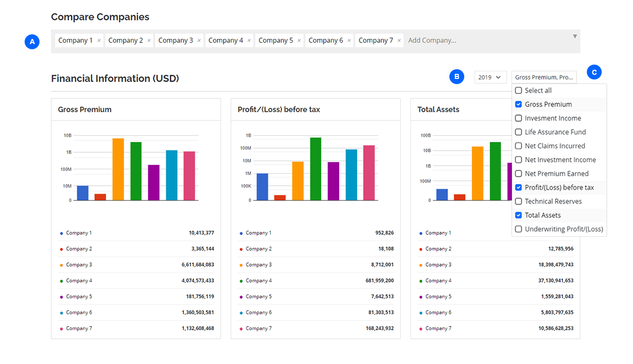Click orange Company 3 bar in Gross Premium

pos(118,169)
